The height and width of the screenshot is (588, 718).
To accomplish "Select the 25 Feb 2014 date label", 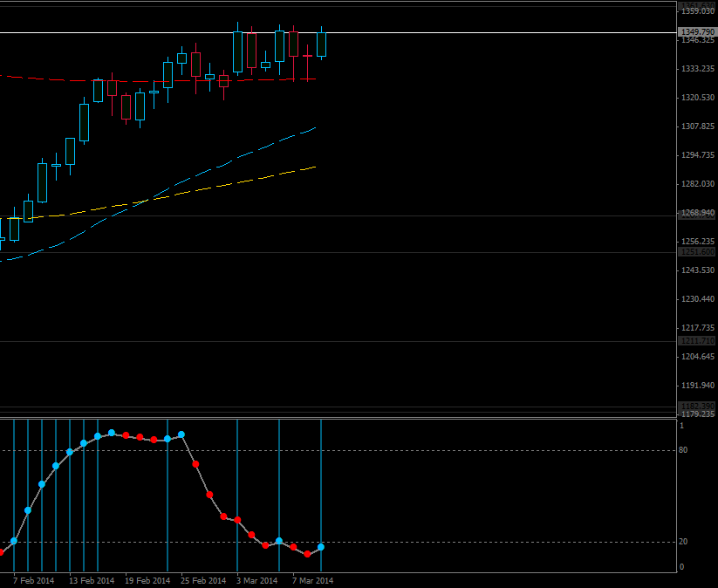I will pyautogui.click(x=203, y=581).
